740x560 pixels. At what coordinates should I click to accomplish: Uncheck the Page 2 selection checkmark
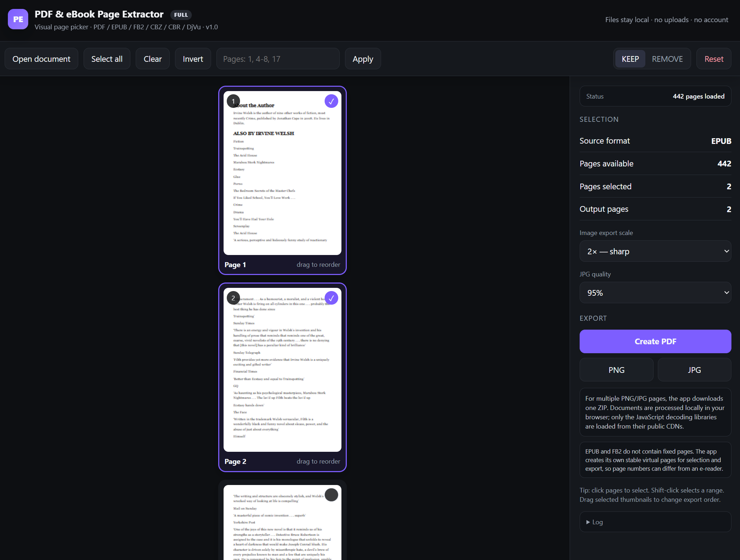(331, 298)
